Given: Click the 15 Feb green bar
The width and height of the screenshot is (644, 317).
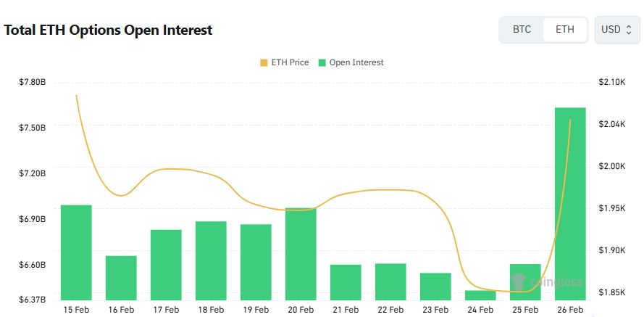Looking at the screenshot, I should pyautogui.click(x=76, y=252).
